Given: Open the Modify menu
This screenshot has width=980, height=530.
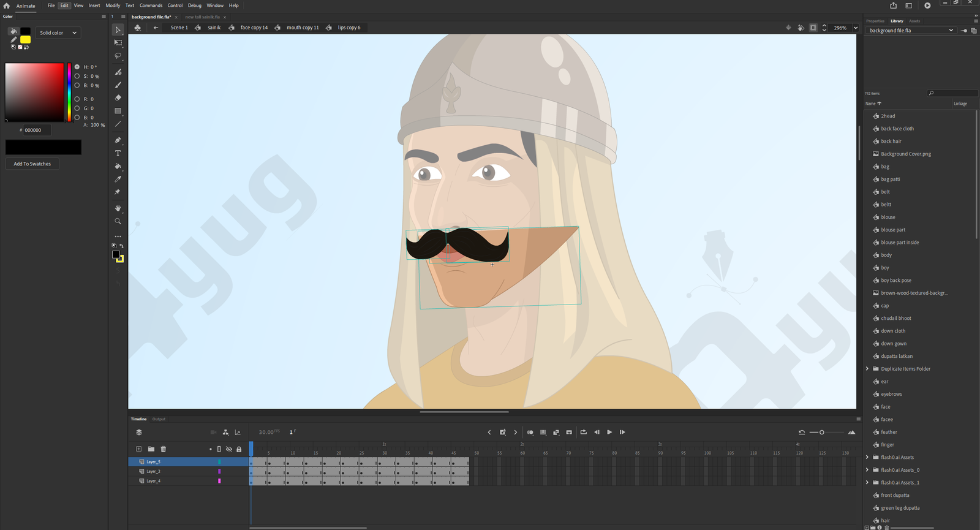Looking at the screenshot, I should point(113,6).
